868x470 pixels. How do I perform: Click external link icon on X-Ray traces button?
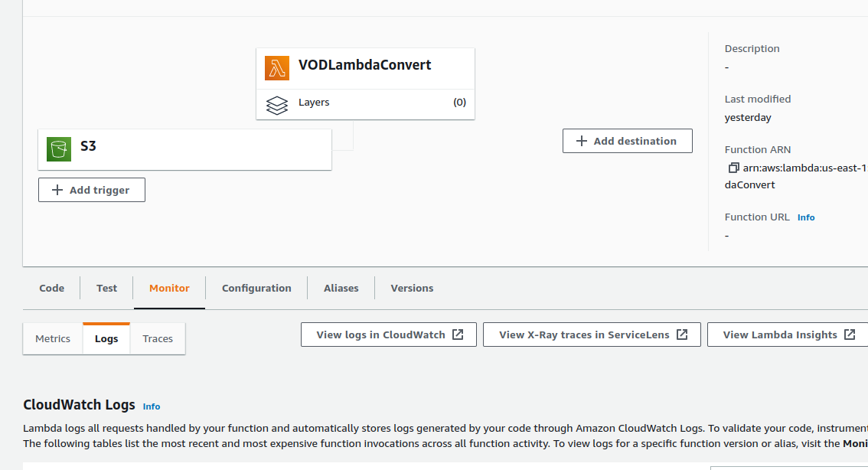click(682, 335)
